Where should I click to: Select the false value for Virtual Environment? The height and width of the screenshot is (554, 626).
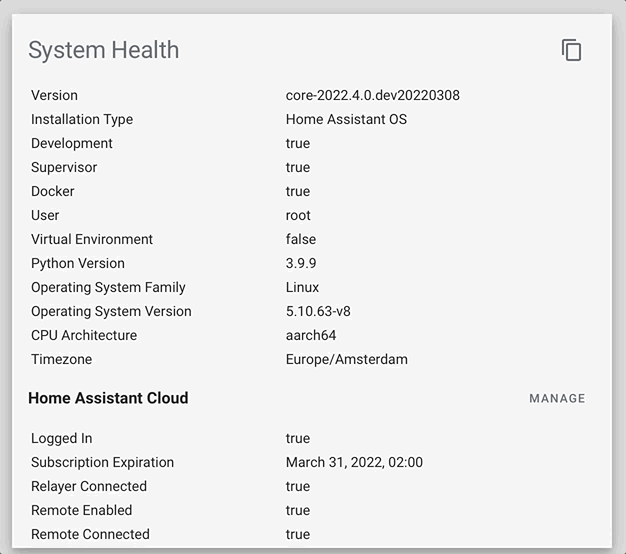[301, 239]
